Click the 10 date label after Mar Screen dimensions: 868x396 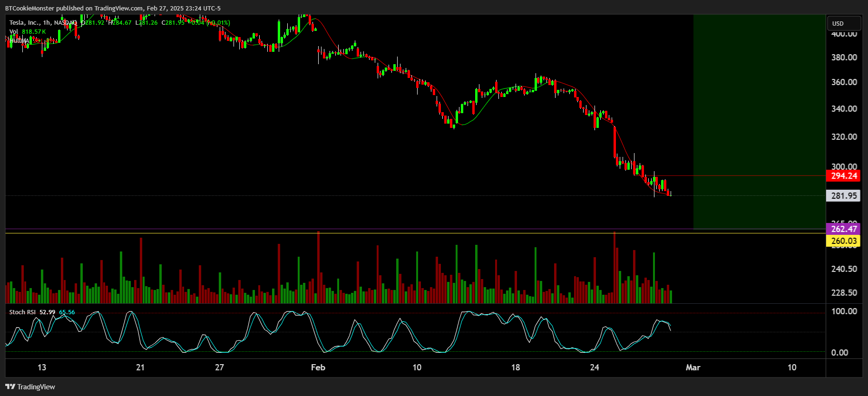pos(792,367)
